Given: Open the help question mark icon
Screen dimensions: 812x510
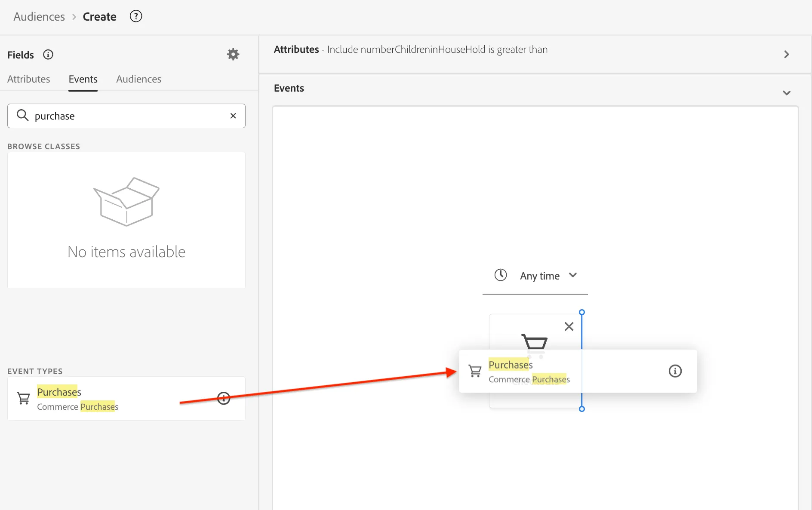Looking at the screenshot, I should (136, 16).
